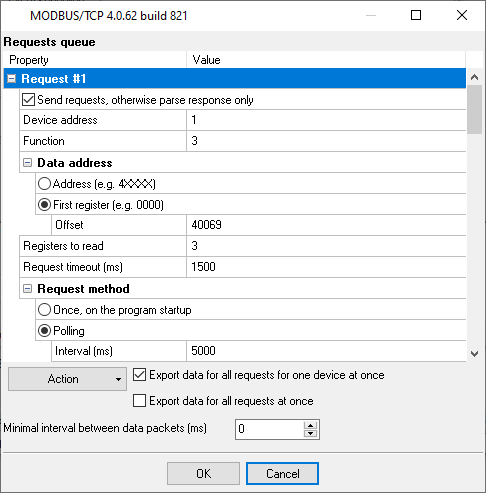Confirm settings with OK button

(203, 474)
